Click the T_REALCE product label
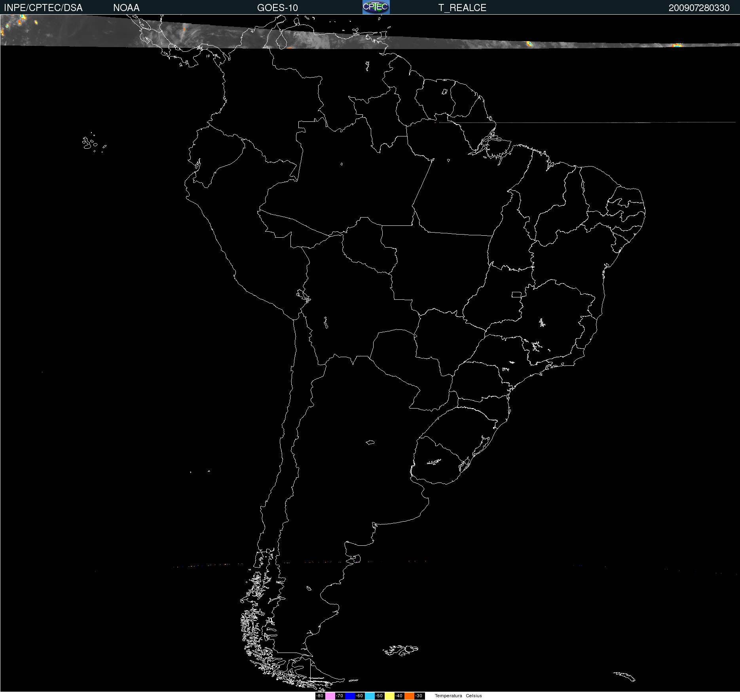This screenshot has height=700, width=740. click(462, 8)
